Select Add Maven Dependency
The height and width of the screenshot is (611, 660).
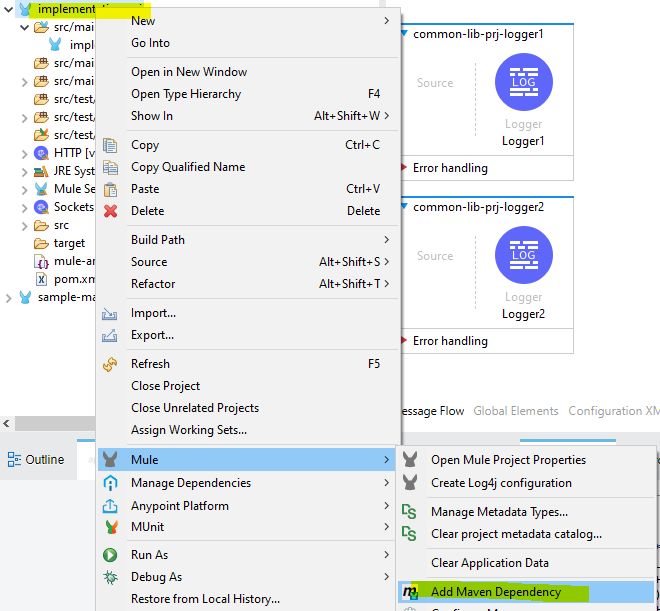click(526, 592)
